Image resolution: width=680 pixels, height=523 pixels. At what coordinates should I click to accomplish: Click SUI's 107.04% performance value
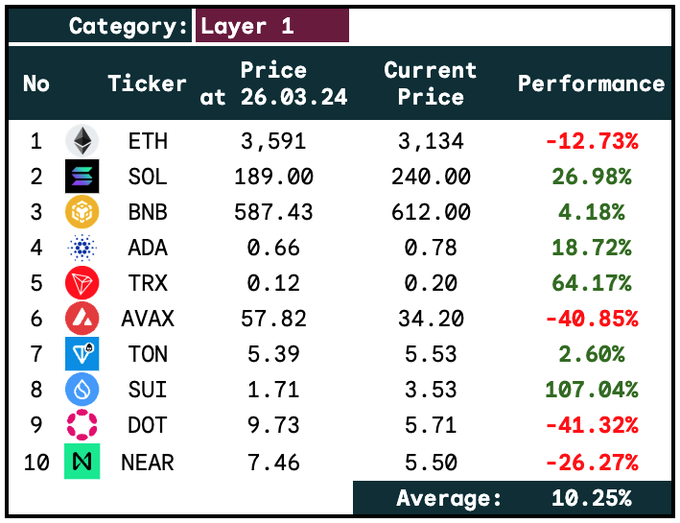[x=591, y=390]
